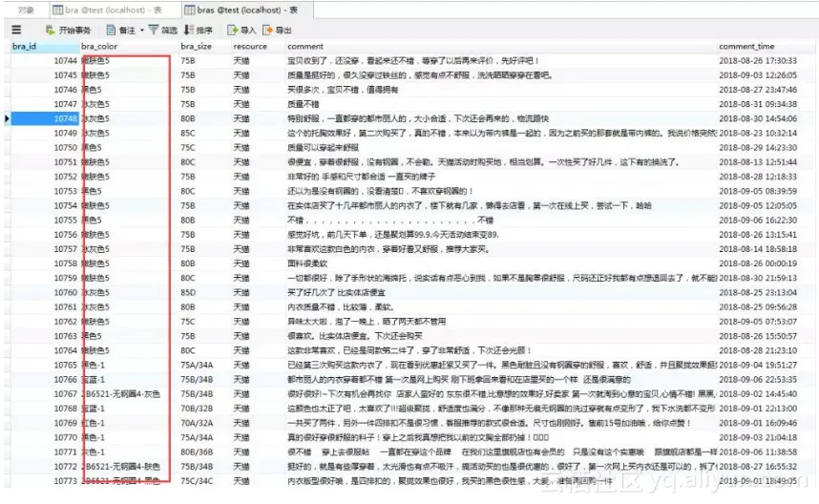
Task: Click bra_size cell 70B/32B in row 10768
Action: 197,409
